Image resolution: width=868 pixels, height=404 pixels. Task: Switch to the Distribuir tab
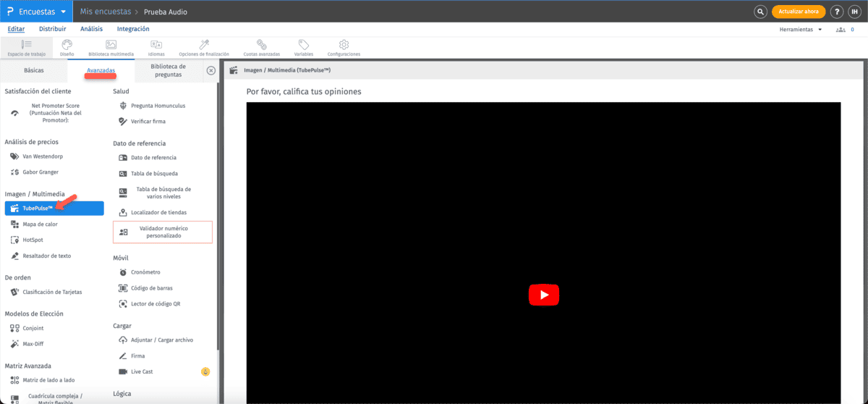[x=52, y=29]
